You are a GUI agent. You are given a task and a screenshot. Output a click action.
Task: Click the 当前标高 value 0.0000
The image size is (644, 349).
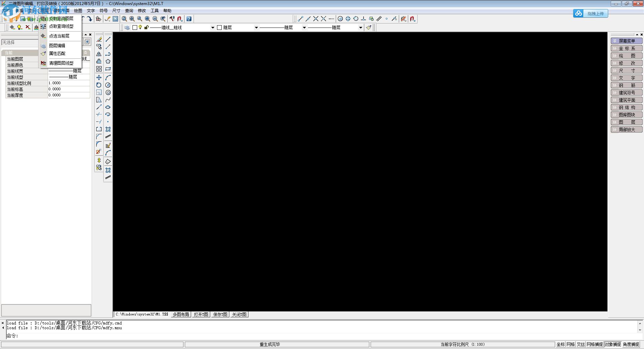pyautogui.click(x=69, y=89)
